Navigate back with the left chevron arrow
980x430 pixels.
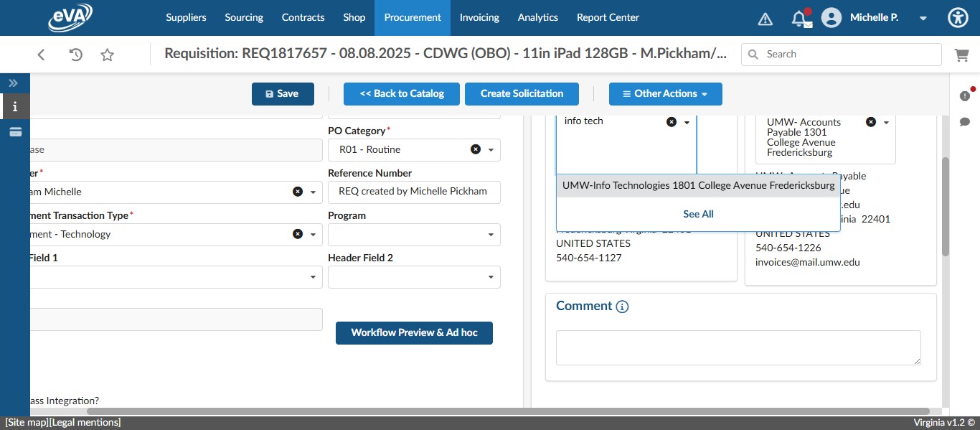[41, 54]
